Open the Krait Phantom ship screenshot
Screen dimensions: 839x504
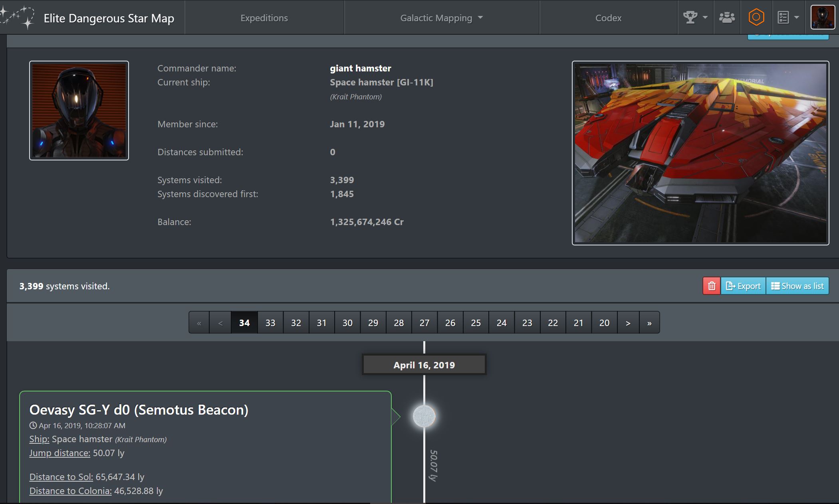tap(700, 153)
